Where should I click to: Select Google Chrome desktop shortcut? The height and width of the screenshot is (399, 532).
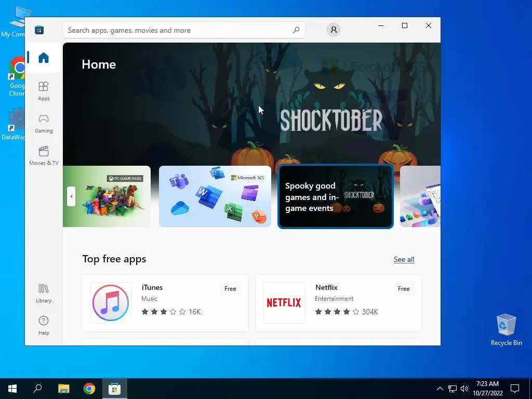coord(16,77)
